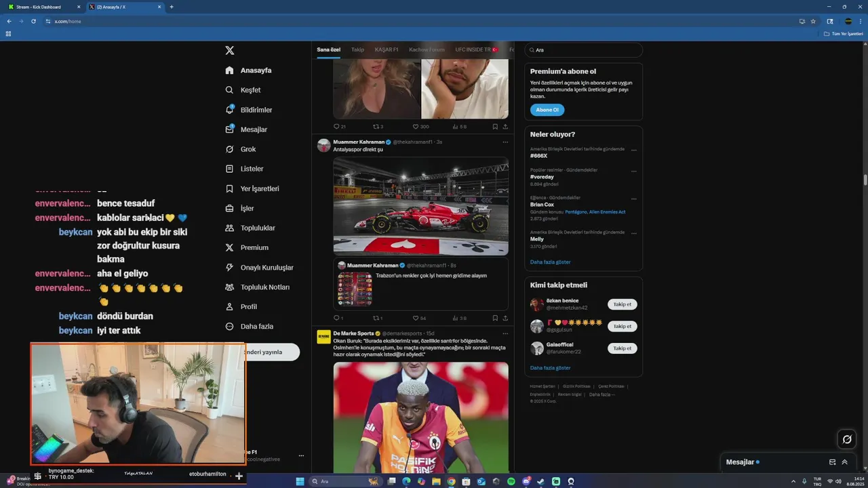The width and height of the screenshot is (868, 488).
Task: Open Keşfet explore page
Action: tap(243, 90)
